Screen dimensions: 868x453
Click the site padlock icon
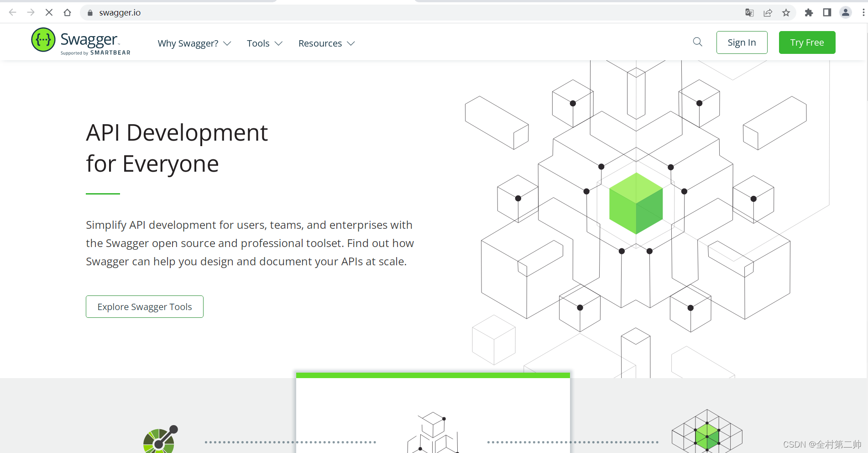click(x=90, y=13)
